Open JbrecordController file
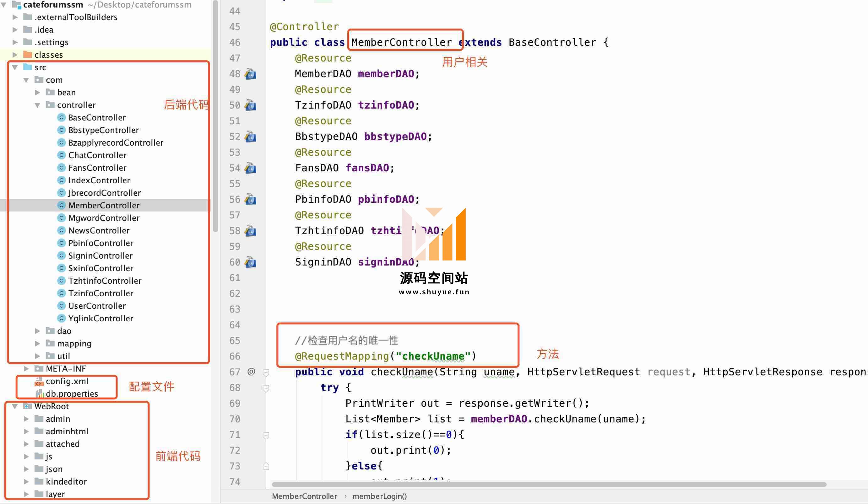Image resolution: width=868 pixels, height=504 pixels. 104,193
